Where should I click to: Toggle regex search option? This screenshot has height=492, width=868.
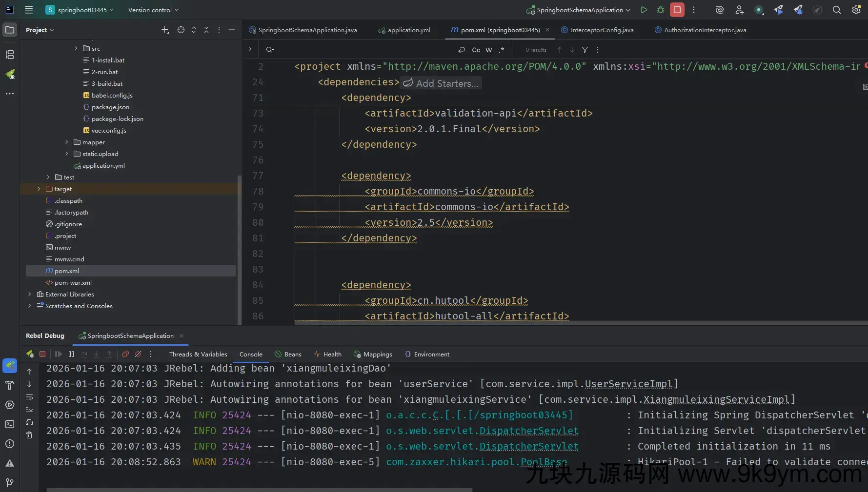coord(502,50)
